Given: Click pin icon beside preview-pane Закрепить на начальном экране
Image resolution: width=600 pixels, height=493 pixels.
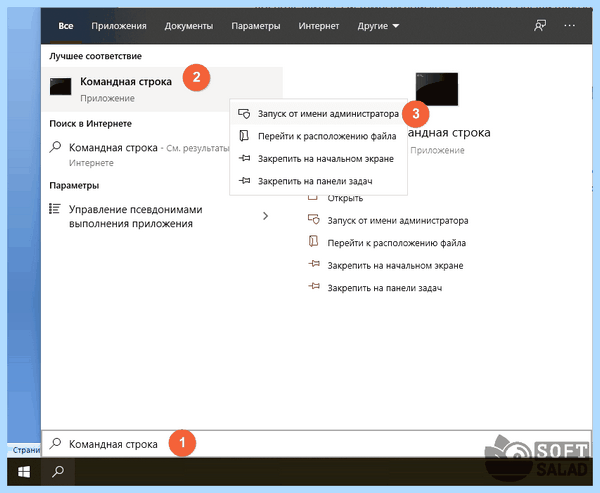Looking at the screenshot, I should [314, 264].
